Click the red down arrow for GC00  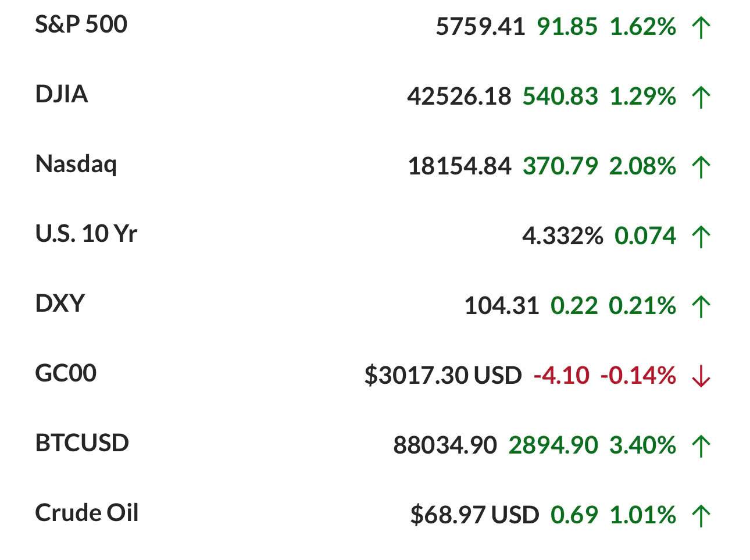click(x=701, y=376)
